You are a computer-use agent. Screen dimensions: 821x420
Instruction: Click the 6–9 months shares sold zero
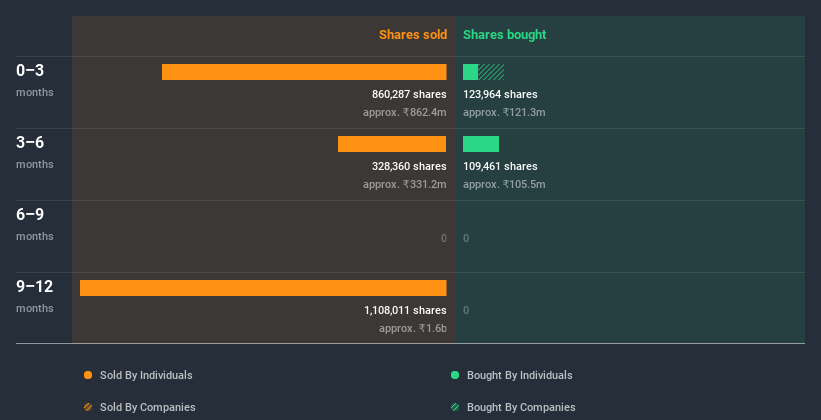tap(443, 238)
